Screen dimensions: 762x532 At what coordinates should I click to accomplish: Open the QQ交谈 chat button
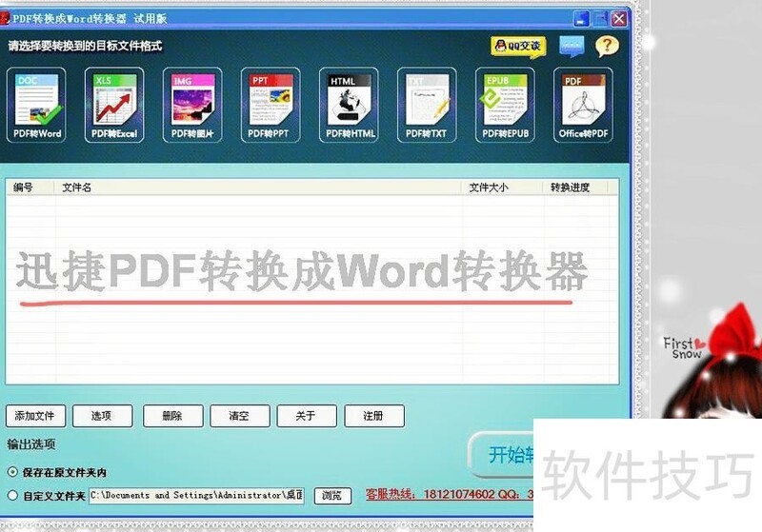(x=518, y=46)
